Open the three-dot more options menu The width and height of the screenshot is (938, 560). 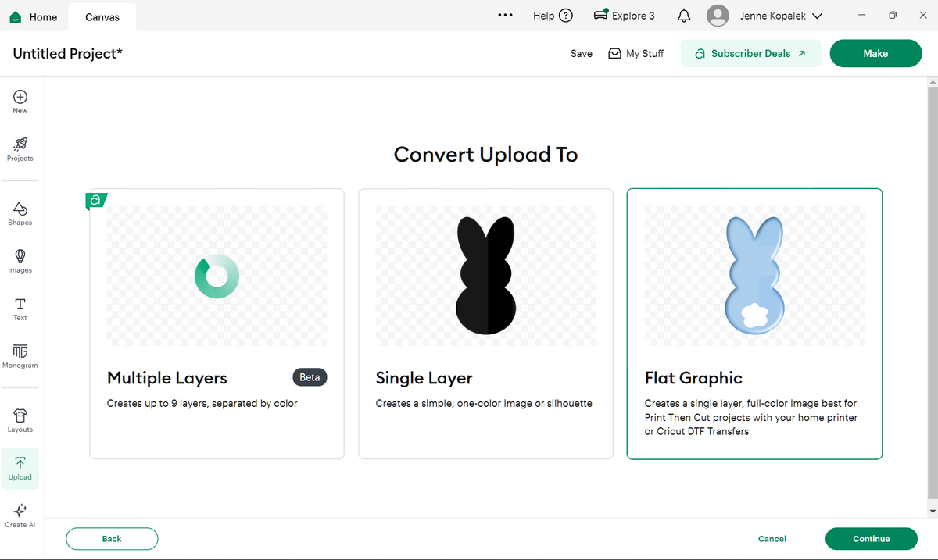(505, 16)
